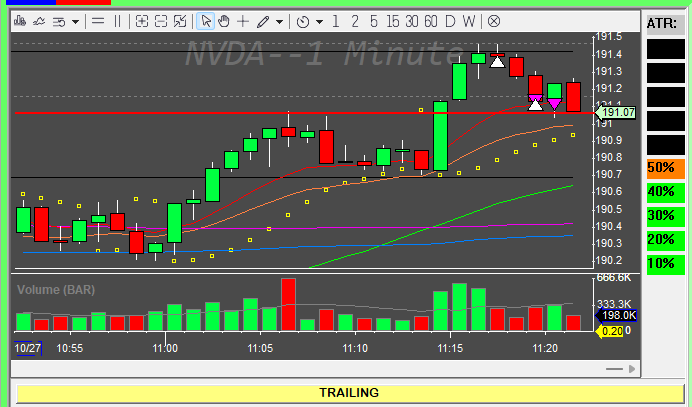The width and height of the screenshot is (692, 407).
Task: Select the arrow pointer tool
Action: tap(206, 21)
